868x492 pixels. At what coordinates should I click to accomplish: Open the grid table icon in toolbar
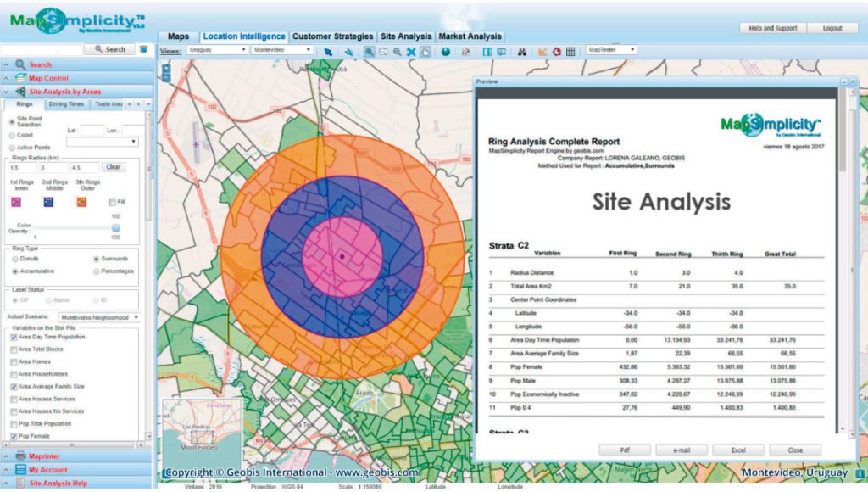click(570, 52)
